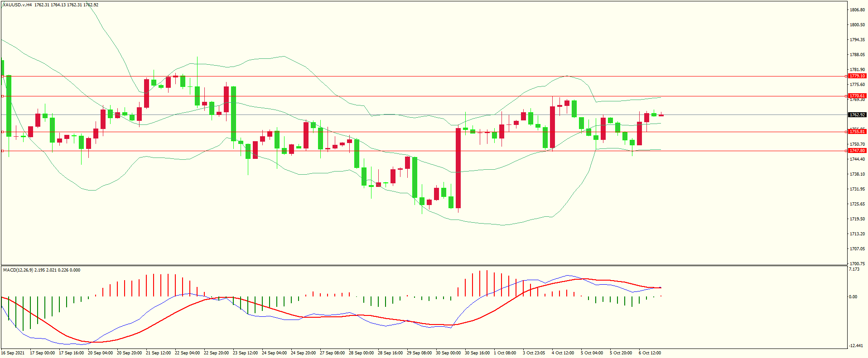Click the 1 Oct 08:00 time label

[505, 353]
